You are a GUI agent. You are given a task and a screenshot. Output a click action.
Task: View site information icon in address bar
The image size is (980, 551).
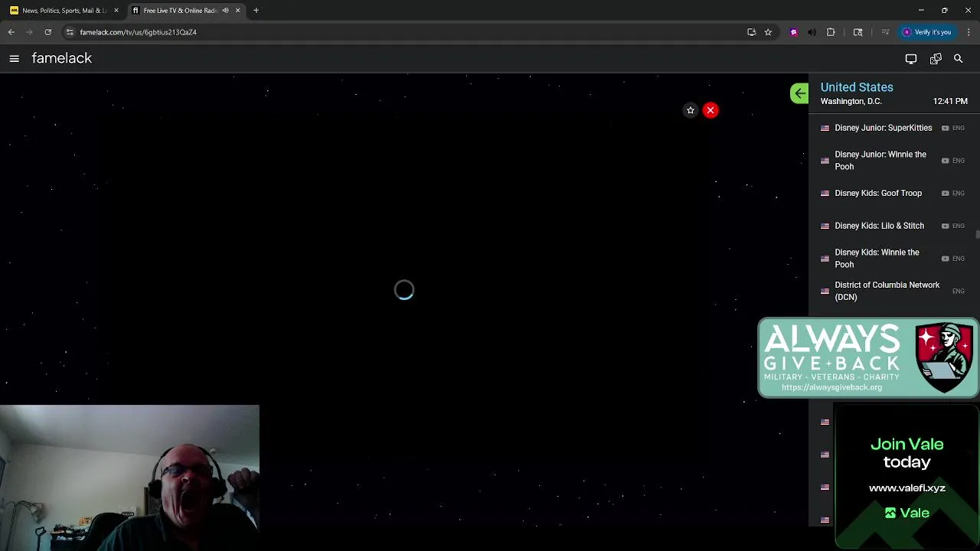click(70, 32)
